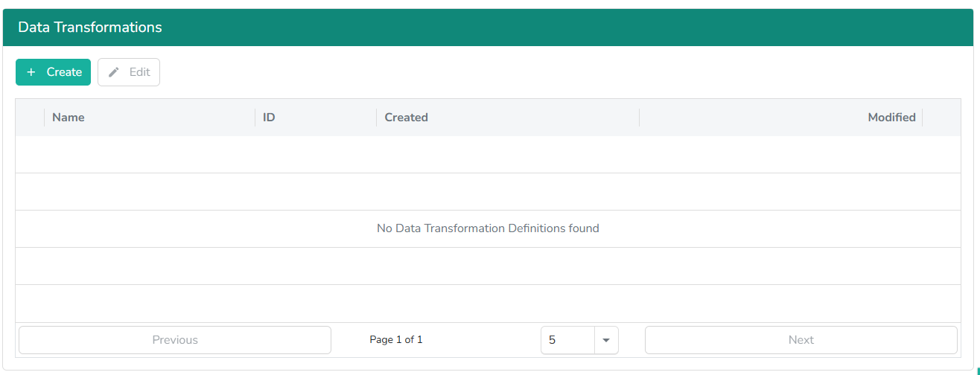Click the divider between Name and ID columns
This screenshot has width=980, height=375.
click(255, 118)
